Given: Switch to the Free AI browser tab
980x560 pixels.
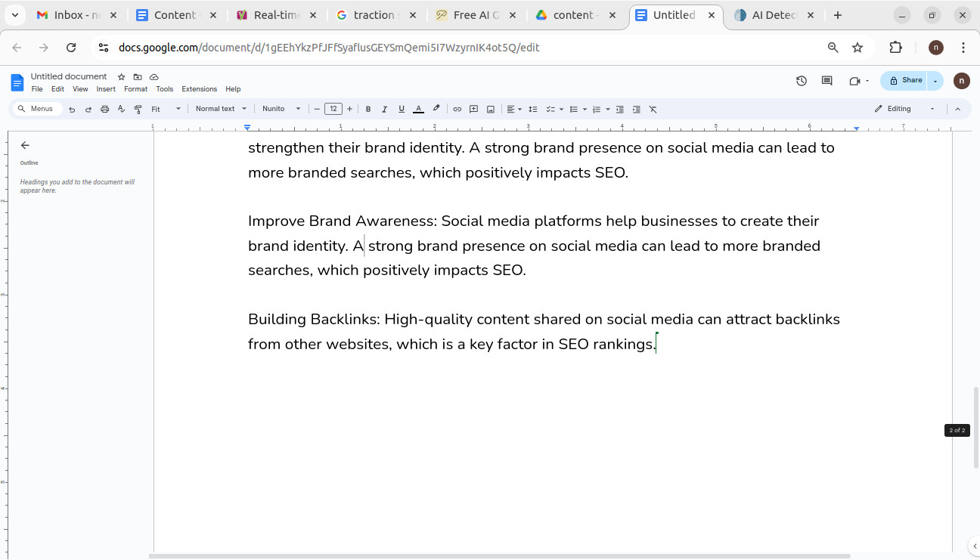Looking at the screenshot, I should (477, 15).
